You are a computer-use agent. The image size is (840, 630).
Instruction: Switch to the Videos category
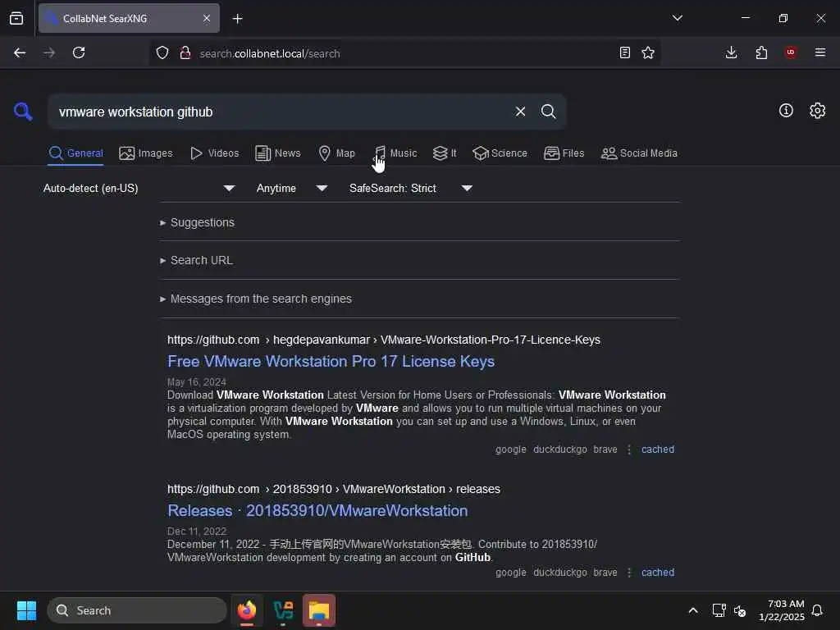[214, 153]
